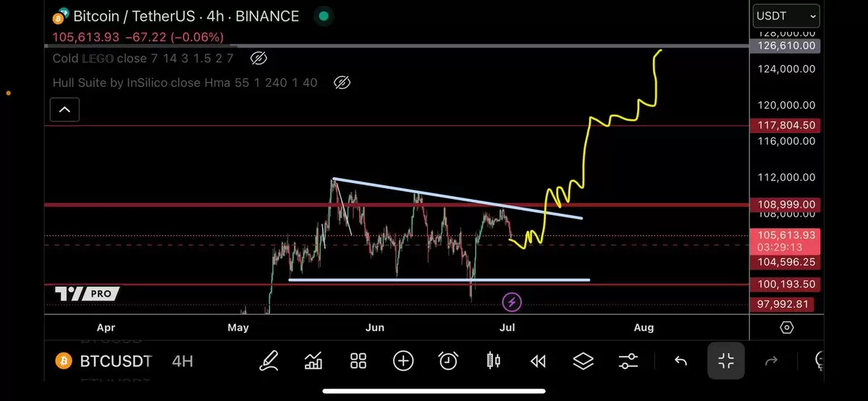Tap the green market status dot
The width and height of the screenshot is (868, 401).
[x=324, y=16]
